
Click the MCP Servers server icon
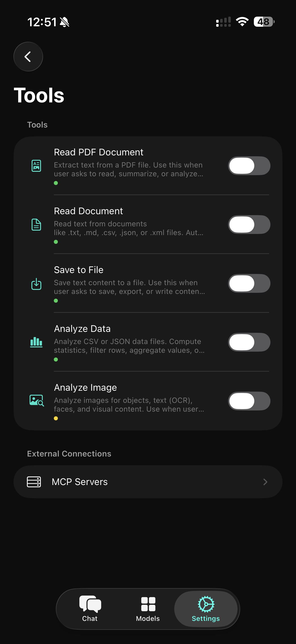(34, 482)
